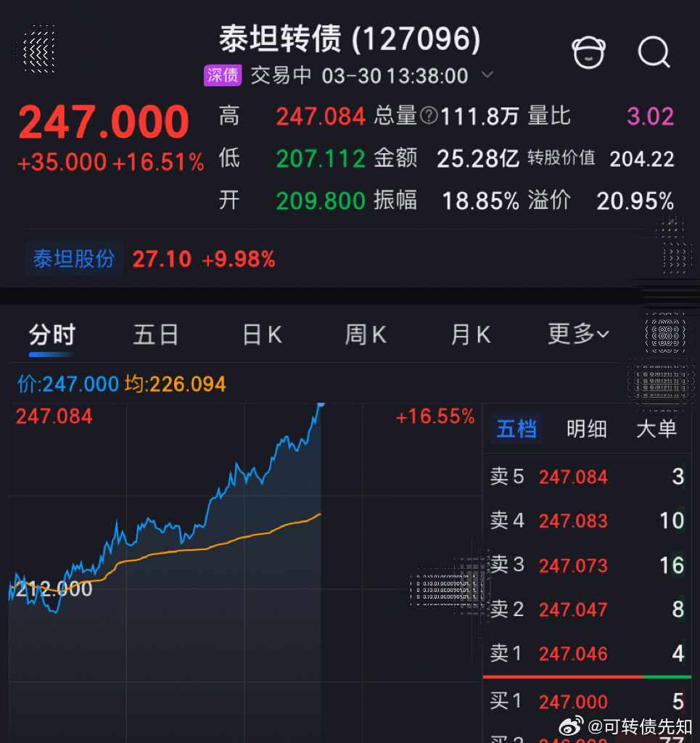Tap the stock change +9.98% value
Image resolution: width=700 pixels, height=743 pixels.
point(238,259)
